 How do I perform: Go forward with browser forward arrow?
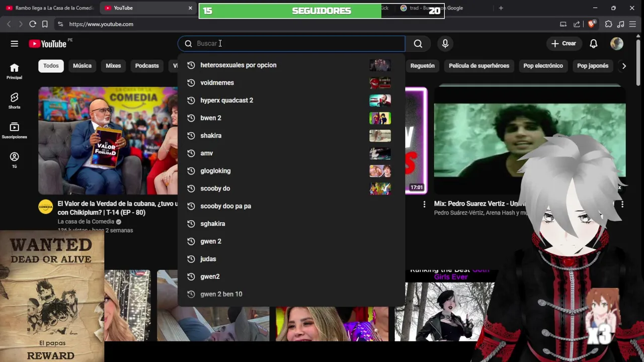pos(20,24)
